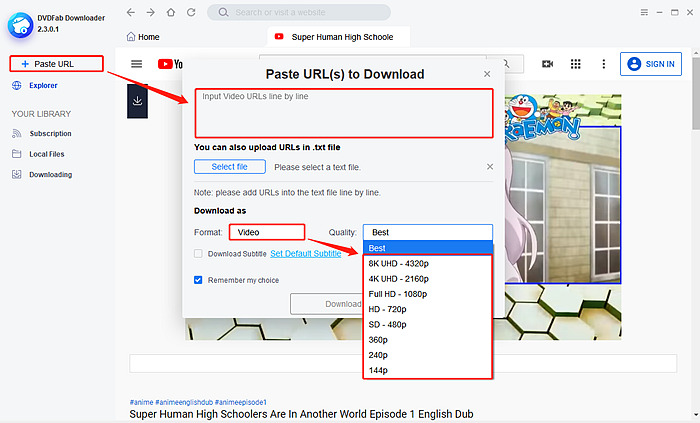
Task: Open the YouTube apps grid icon
Action: pyautogui.click(x=576, y=64)
